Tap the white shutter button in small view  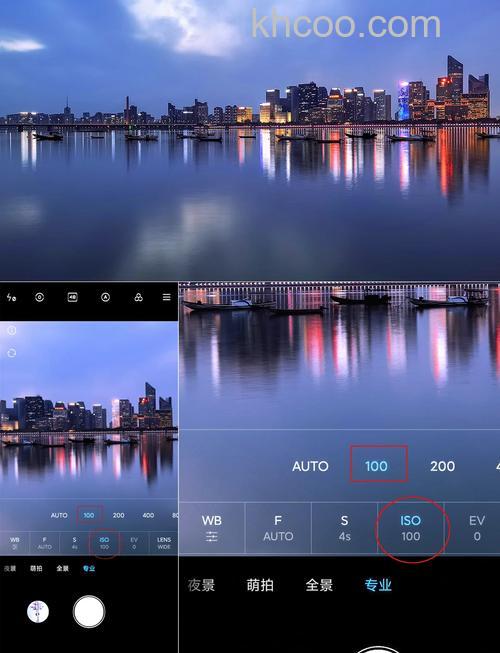[89, 611]
